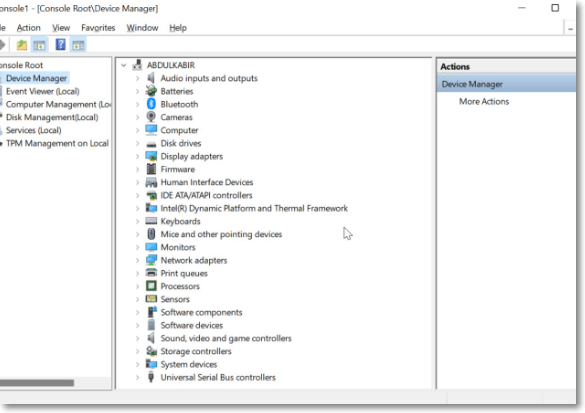Viewport: 585px width, 413px height.
Task: Click the Firmware chip icon
Action: click(x=151, y=169)
